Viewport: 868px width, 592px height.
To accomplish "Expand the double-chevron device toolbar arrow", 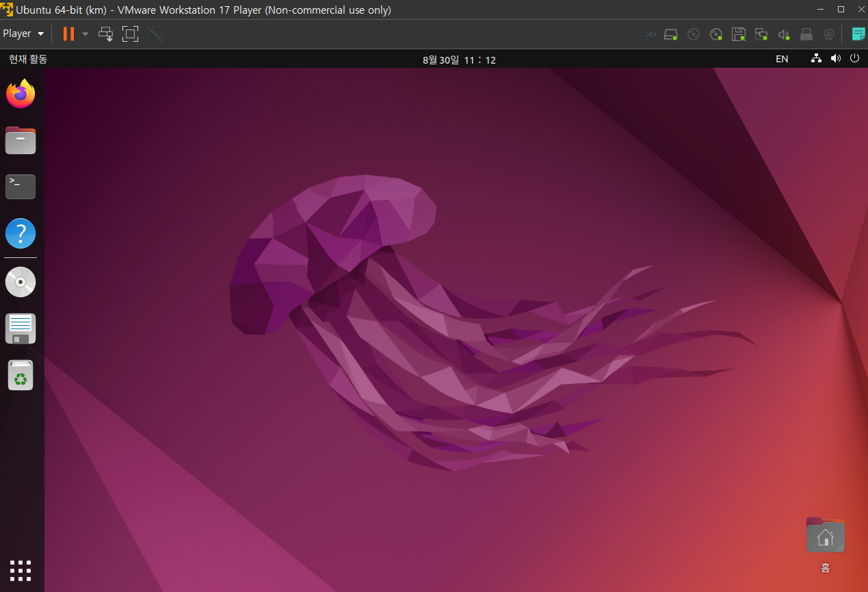I will click(650, 34).
